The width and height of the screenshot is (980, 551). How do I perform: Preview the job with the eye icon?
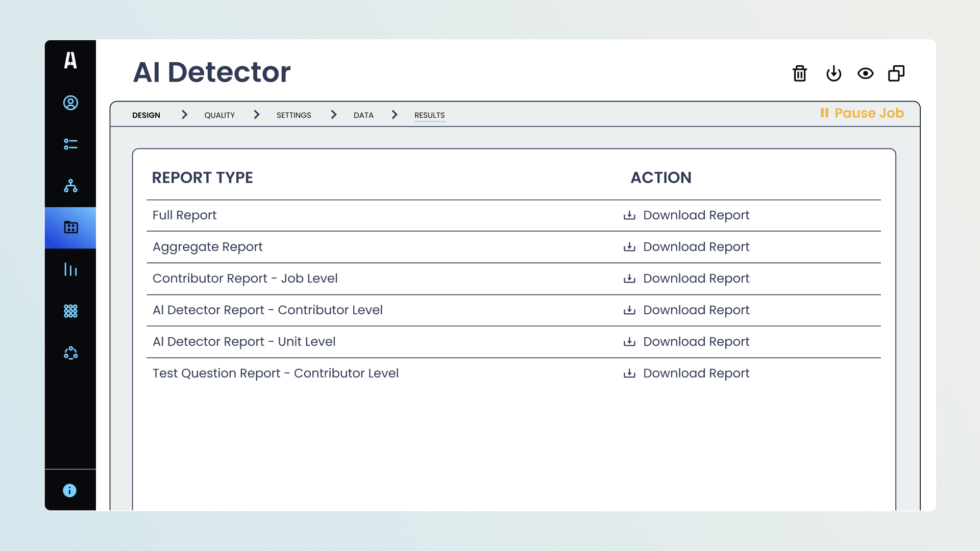point(866,73)
